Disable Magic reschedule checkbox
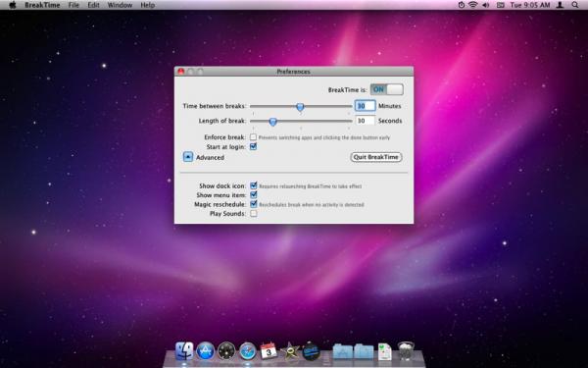This screenshot has height=368, width=588. click(254, 204)
